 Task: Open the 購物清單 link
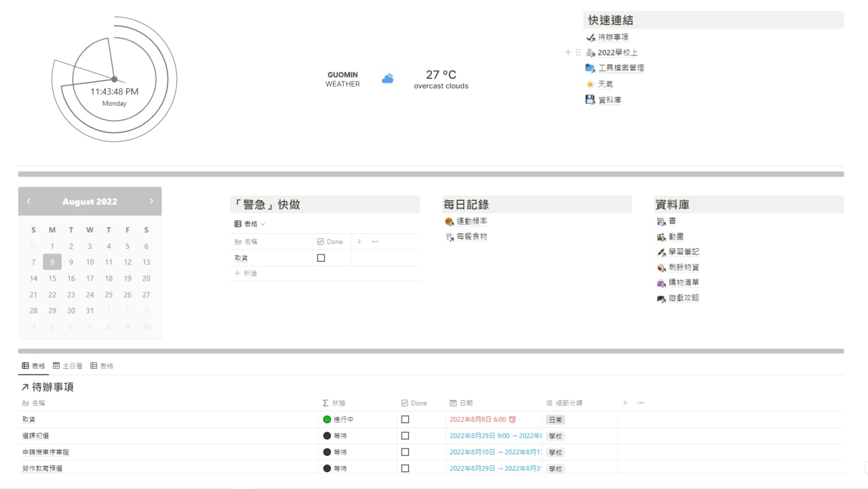coord(684,283)
